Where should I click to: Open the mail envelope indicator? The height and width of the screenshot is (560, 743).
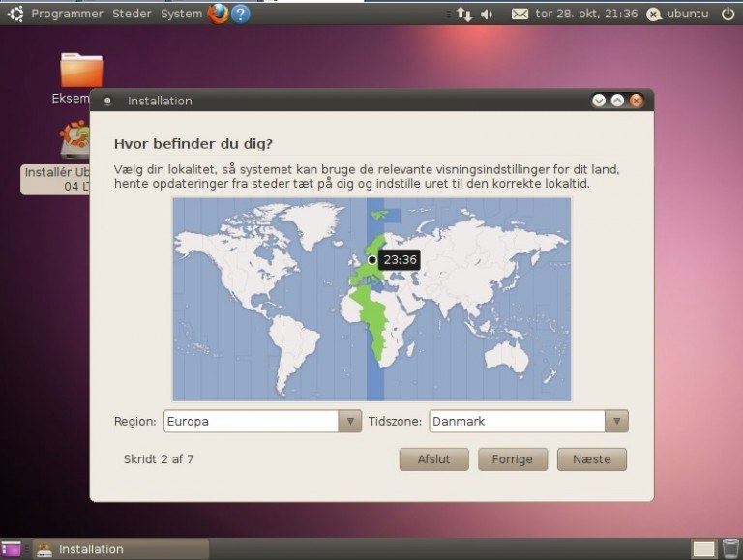(x=520, y=15)
